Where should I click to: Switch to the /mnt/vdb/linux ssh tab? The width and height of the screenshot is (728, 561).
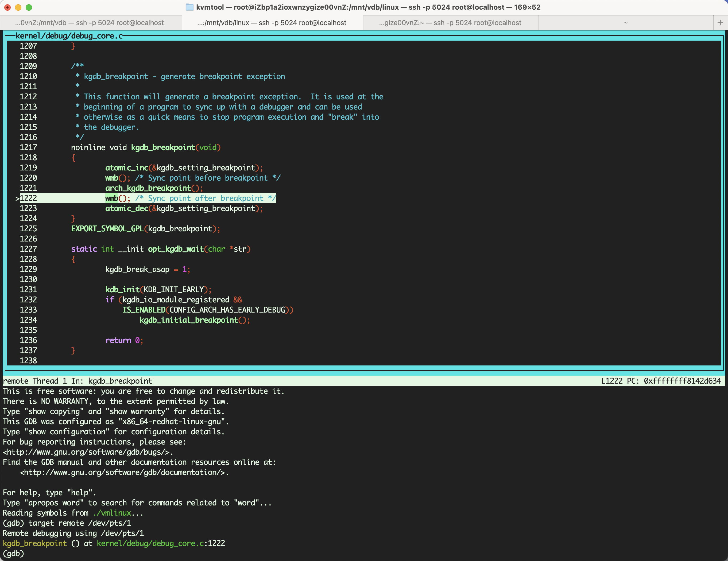[x=272, y=23]
